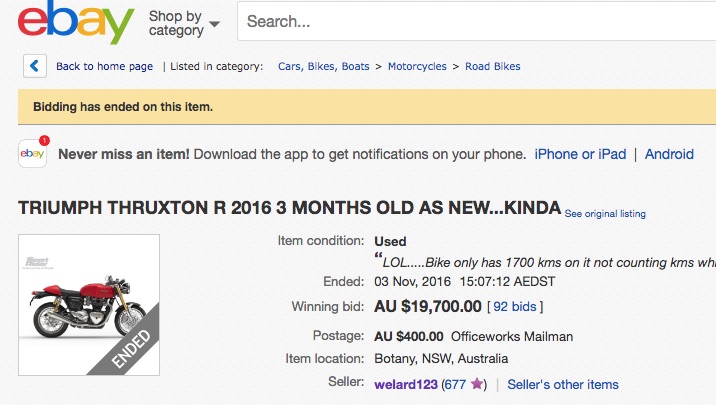
Task: Click the Bidding has ended notice banner
Action: tap(367, 107)
